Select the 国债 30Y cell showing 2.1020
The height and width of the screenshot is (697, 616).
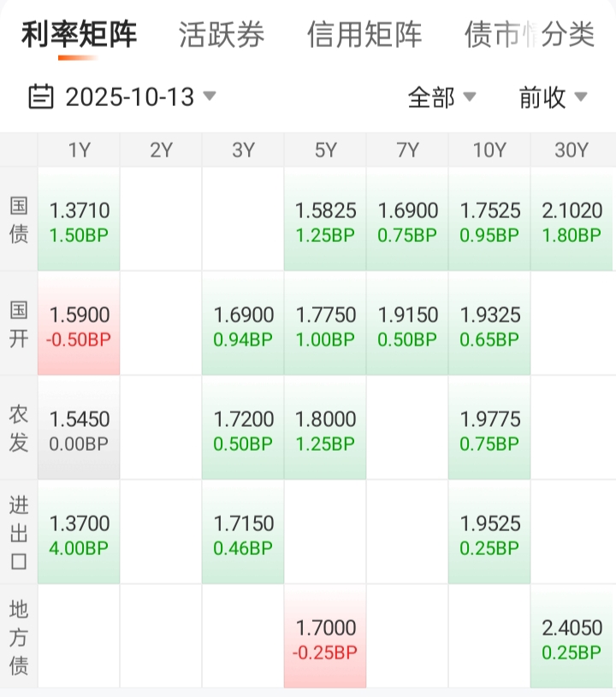(x=572, y=221)
